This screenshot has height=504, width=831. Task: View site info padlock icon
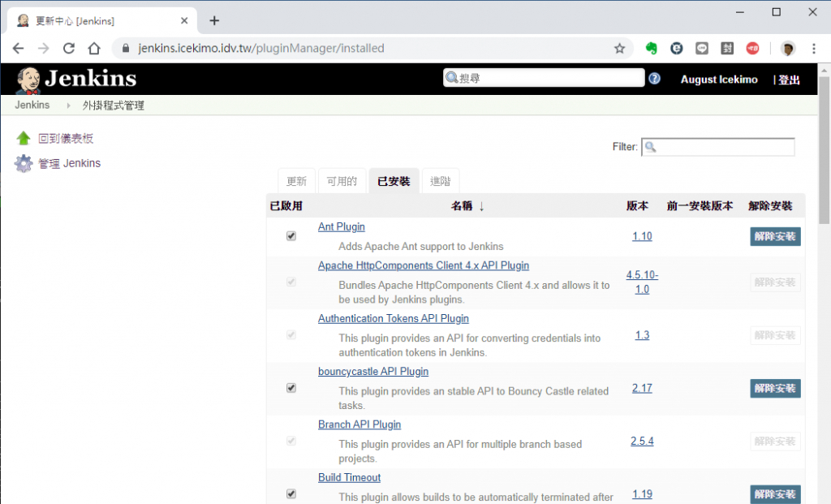[126, 48]
